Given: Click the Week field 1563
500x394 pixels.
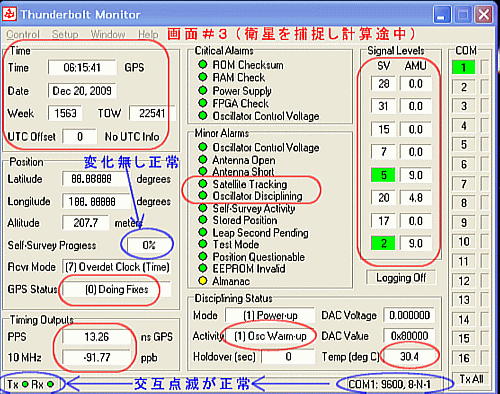Looking at the screenshot, I should (x=65, y=113).
